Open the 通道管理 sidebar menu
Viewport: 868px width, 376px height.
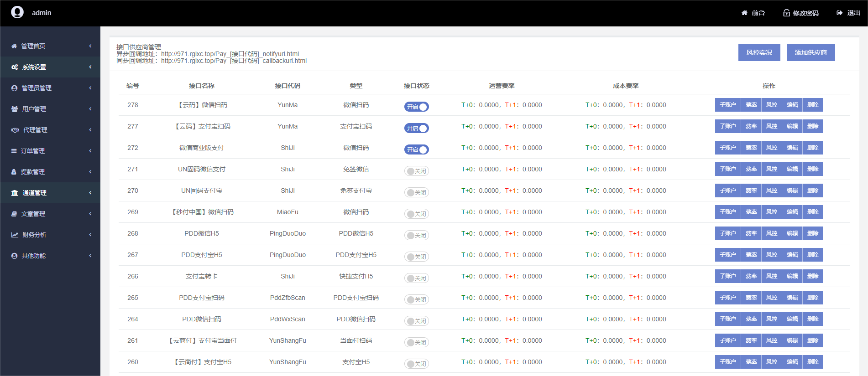(x=50, y=193)
